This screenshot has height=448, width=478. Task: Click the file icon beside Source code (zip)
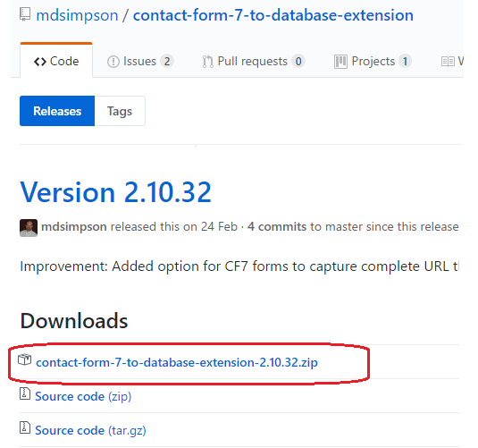[25, 393]
